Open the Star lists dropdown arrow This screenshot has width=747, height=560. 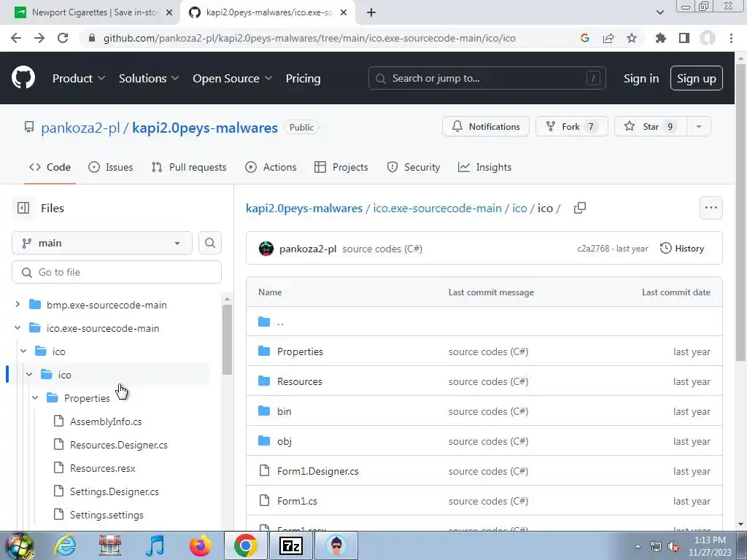(x=698, y=127)
